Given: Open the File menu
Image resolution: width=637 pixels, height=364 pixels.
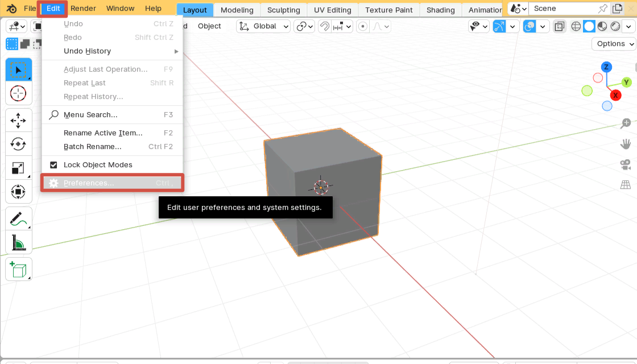Looking at the screenshot, I should point(30,9).
